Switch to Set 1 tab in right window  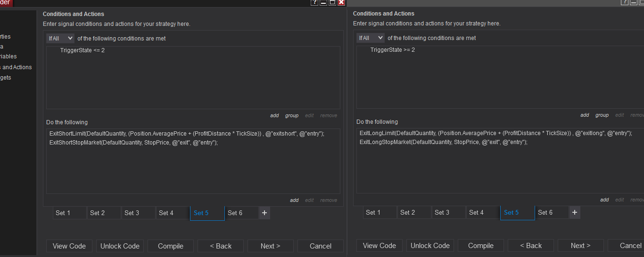click(x=380, y=212)
